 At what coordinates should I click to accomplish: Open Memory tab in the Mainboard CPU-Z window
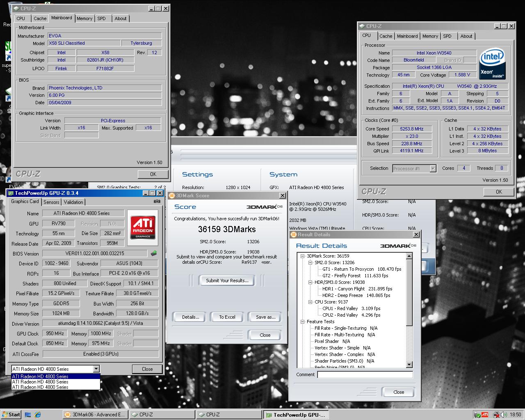click(84, 18)
